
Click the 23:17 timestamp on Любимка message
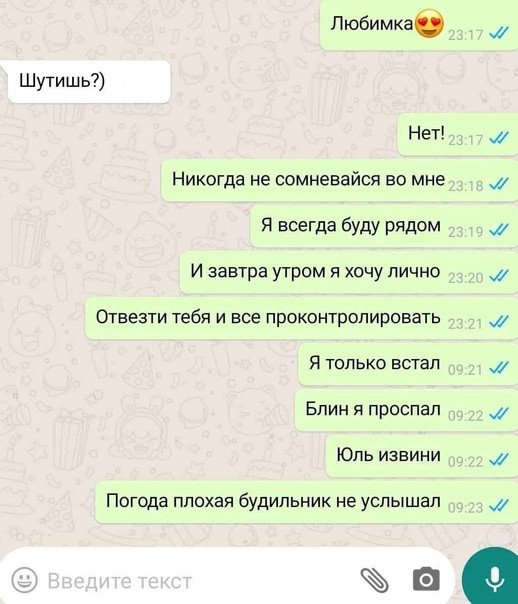pos(466,35)
